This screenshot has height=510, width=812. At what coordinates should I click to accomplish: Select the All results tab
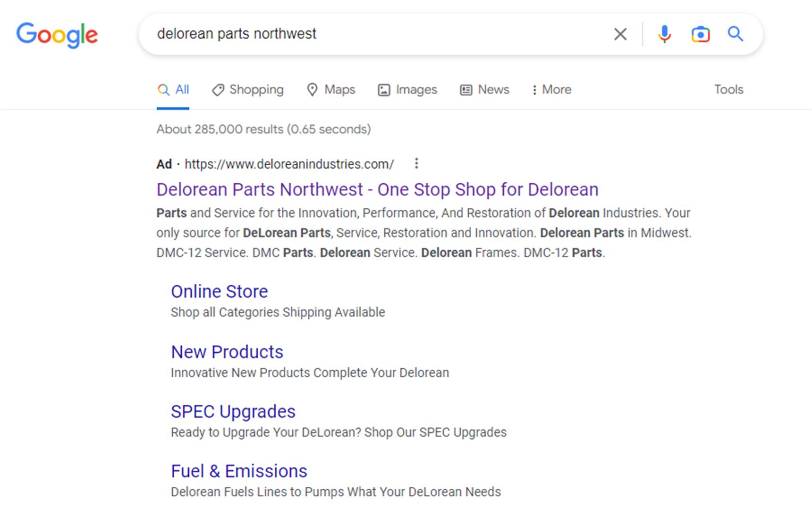tap(173, 90)
